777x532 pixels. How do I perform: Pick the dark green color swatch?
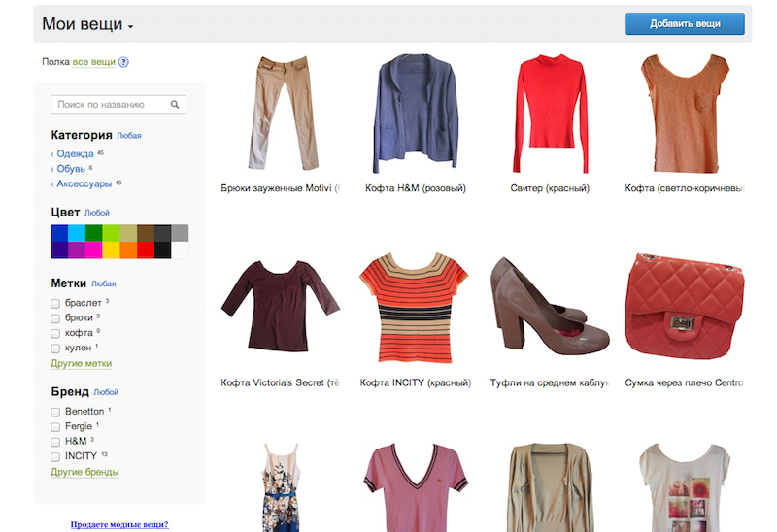point(94,233)
